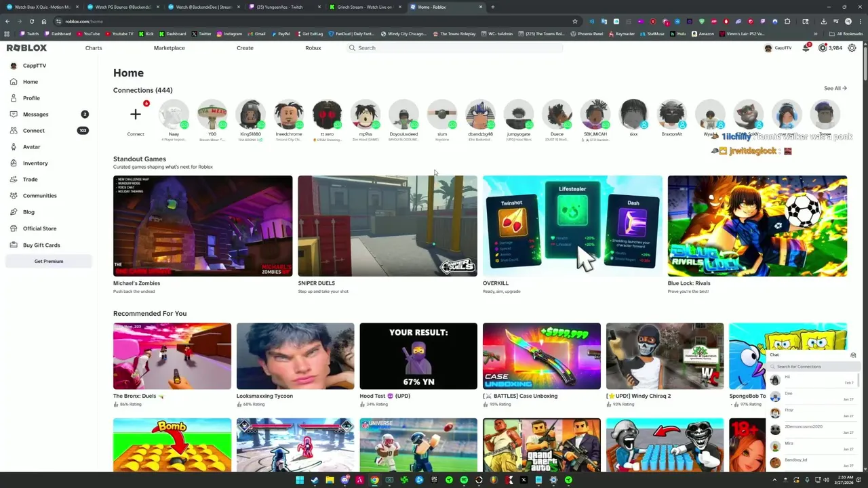Image resolution: width=868 pixels, height=488 pixels.
Task: Open Windows Start menu
Action: pyautogui.click(x=300, y=481)
